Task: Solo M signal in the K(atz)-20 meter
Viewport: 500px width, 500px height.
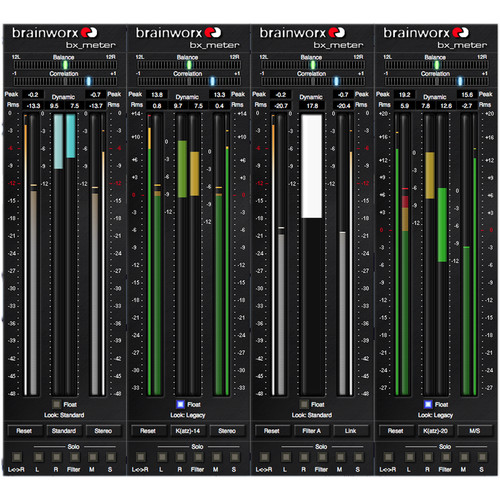Action: click(x=464, y=457)
